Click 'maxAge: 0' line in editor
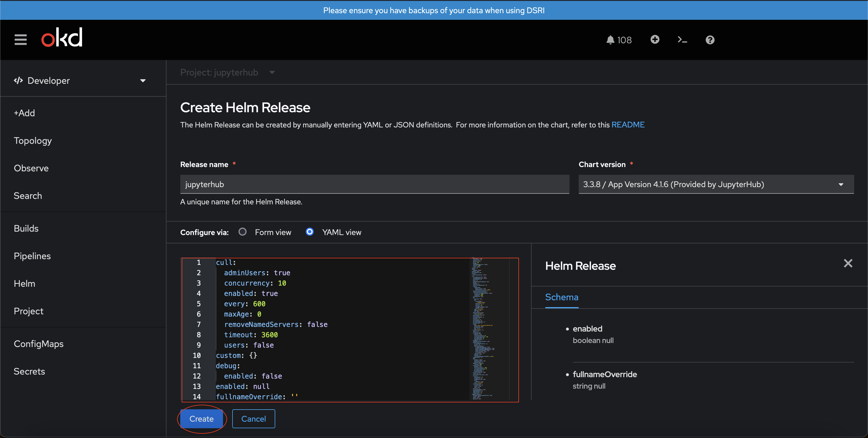 [x=243, y=314]
